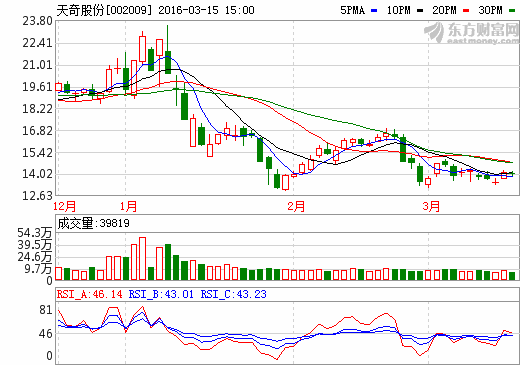Click the 2月 date axis marker
The height and width of the screenshot is (365, 520).
coord(296,206)
